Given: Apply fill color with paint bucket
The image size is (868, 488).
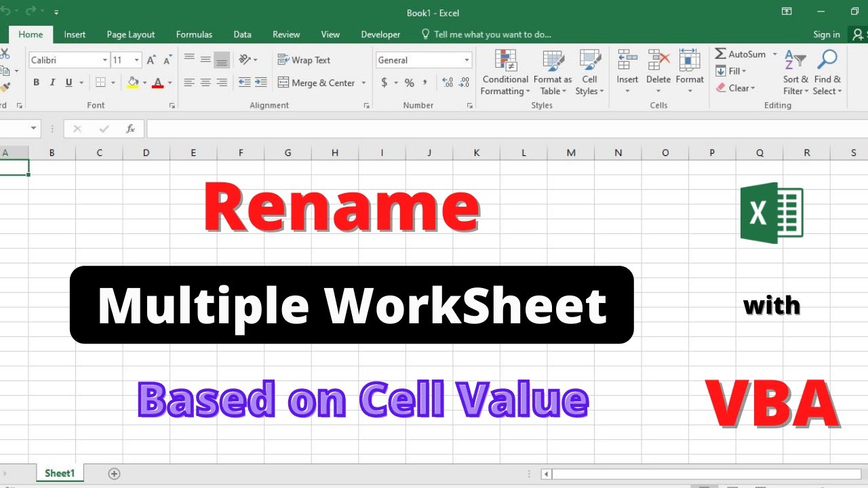Looking at the screenshot, I should pyautogui.click(x=133, y=83).
